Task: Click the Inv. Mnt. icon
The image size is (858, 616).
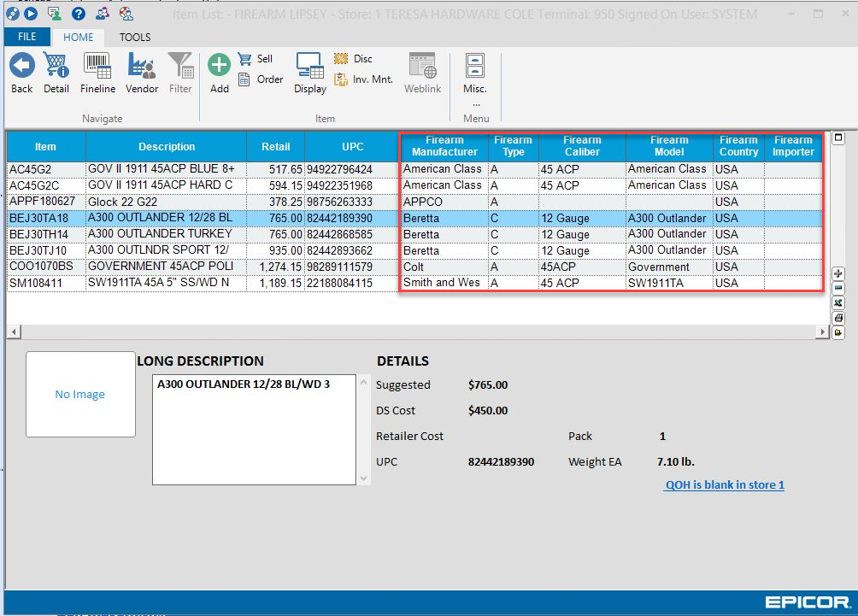Action: [x=341, y=79]
